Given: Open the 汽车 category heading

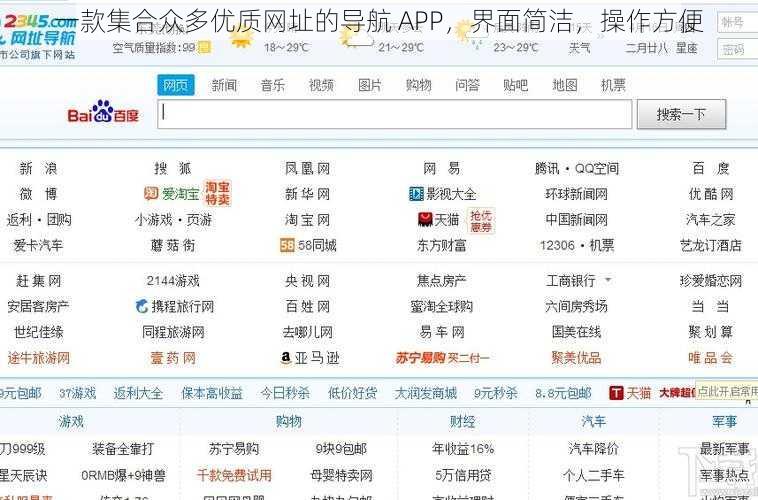Looking at the screenshot, I should (594, 422).
